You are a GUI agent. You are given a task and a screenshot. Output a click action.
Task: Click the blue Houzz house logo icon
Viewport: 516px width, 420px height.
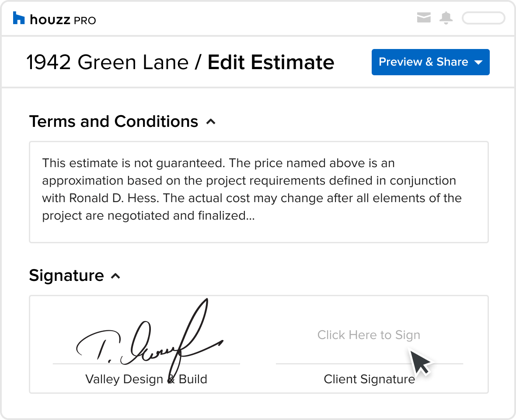19,18
